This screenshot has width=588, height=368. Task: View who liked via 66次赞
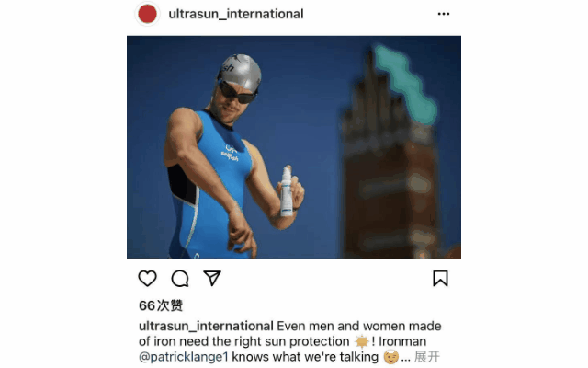pos(161,305)
